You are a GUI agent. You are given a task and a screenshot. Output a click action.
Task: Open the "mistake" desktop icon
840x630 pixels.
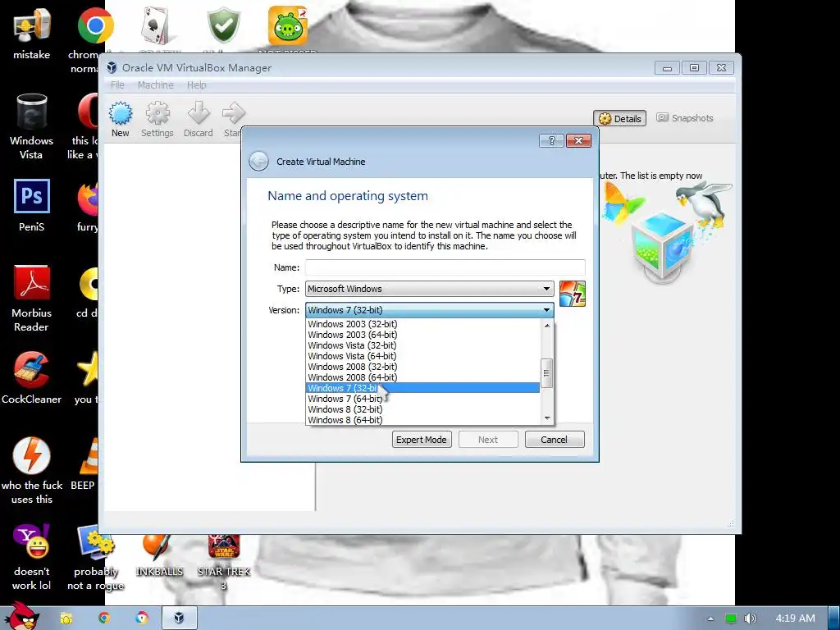32,34
